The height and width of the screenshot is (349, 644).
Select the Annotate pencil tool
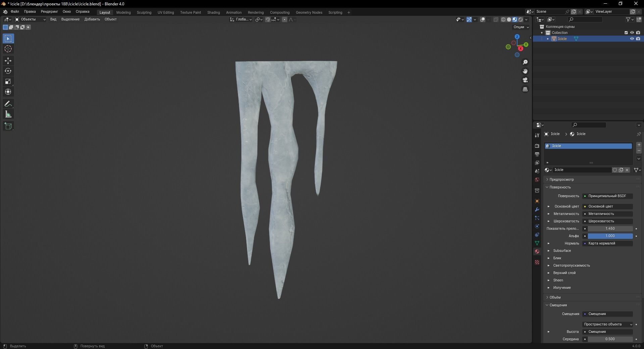pyautogui.click(x=8, y=104)
